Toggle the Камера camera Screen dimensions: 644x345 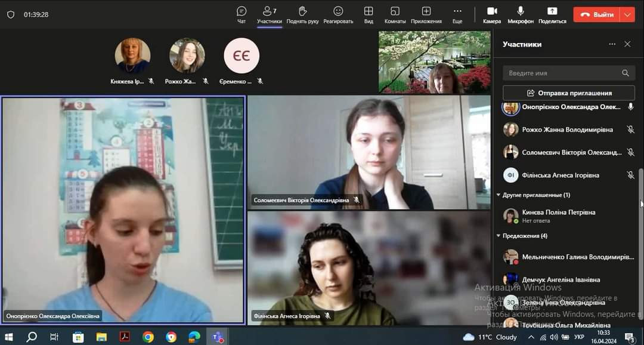click(491, 15)
